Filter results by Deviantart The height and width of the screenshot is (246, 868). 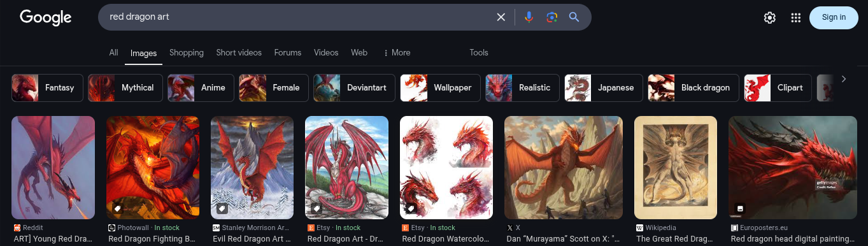[x=354, y=88]
